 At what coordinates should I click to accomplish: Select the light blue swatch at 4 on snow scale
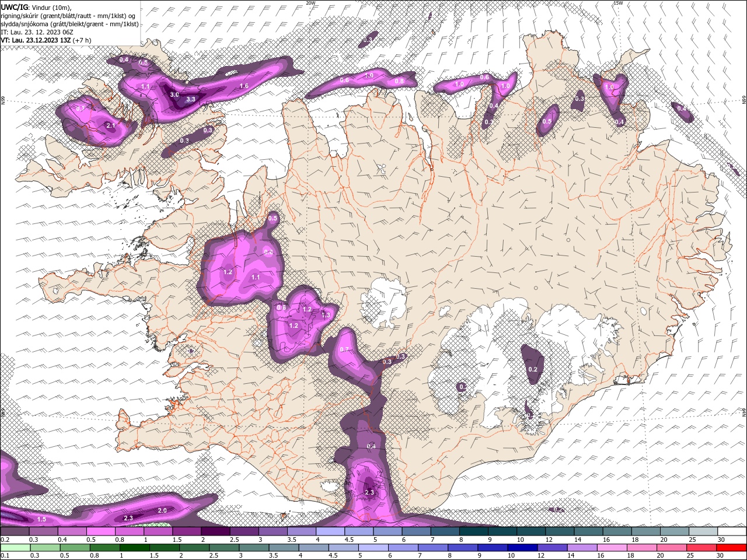click(330, 531)
